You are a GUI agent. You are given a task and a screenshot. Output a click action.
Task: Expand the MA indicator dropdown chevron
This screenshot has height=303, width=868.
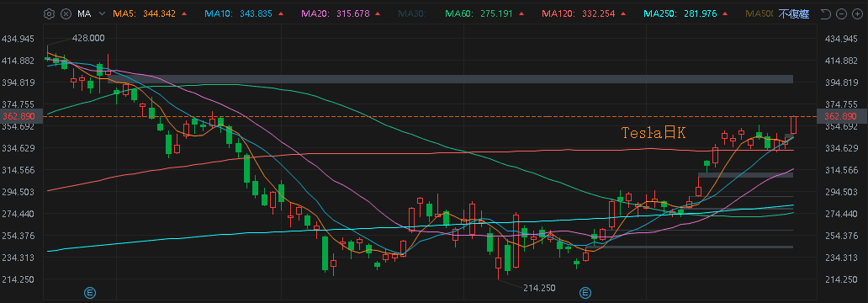(102, 13)
